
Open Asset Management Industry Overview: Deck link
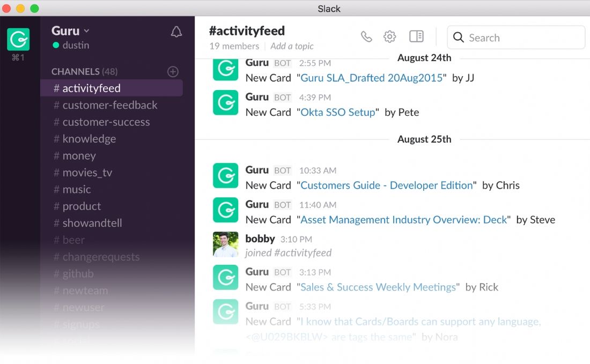404,220
